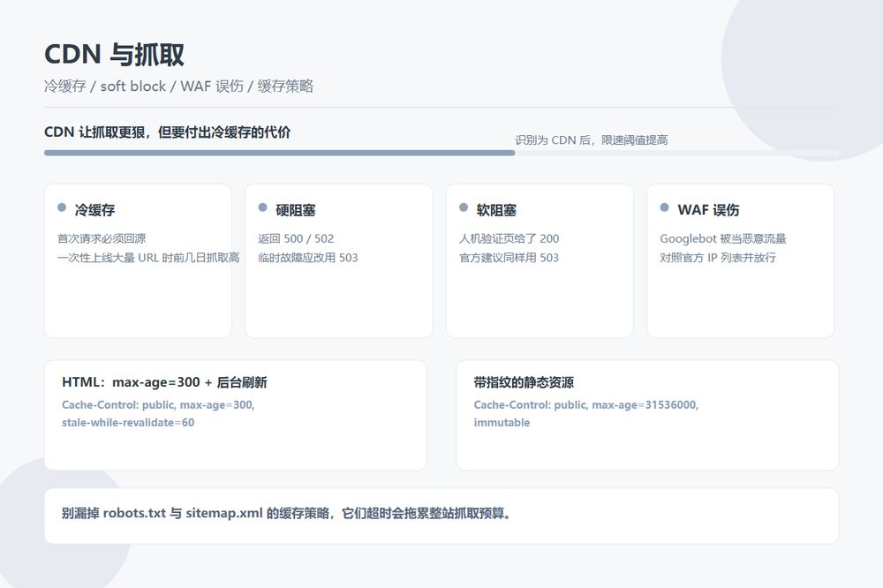This screenshot has height=588, width=883.
Task: Select the "硬阻塞" card title
Action: (296, 210)
